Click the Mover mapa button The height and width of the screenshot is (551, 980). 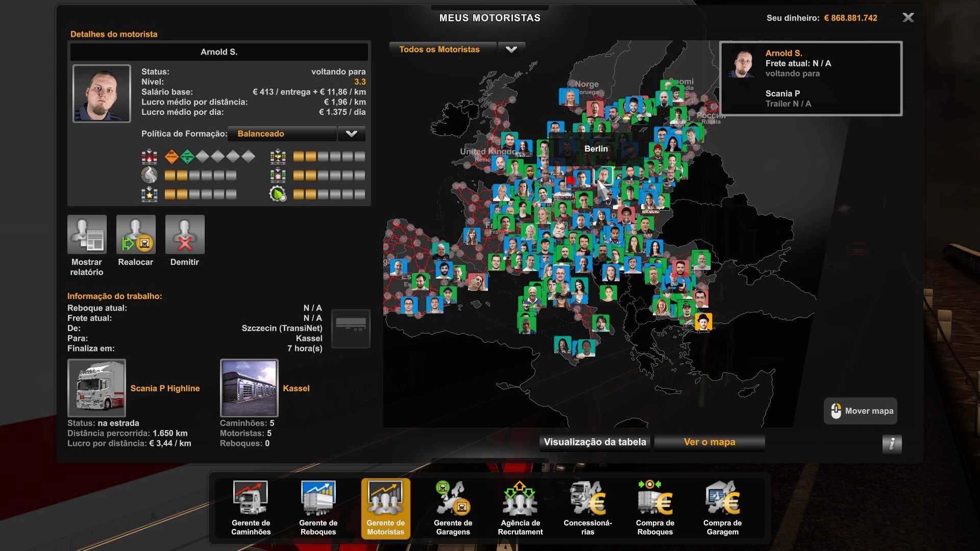pyautogui.click(x=861, y=411)
